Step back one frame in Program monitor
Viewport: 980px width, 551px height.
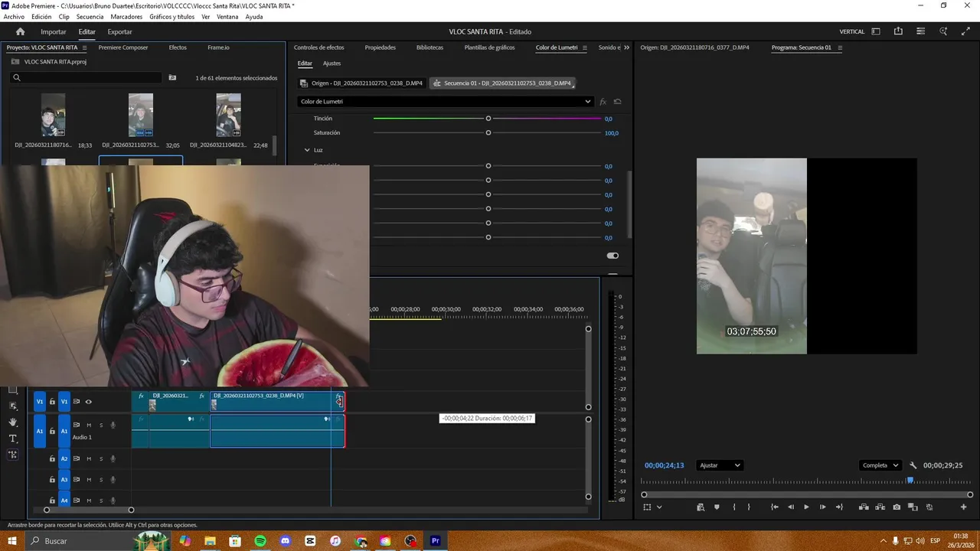pyautogui.click(x=790, y=507)
